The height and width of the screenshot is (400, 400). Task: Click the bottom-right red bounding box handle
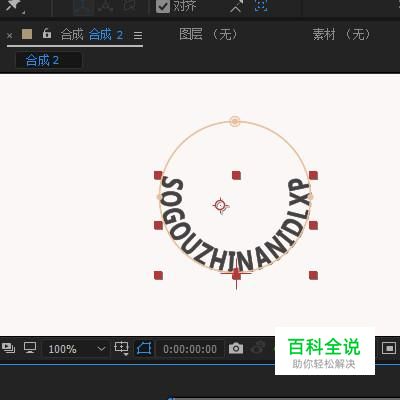click(313, 275)
